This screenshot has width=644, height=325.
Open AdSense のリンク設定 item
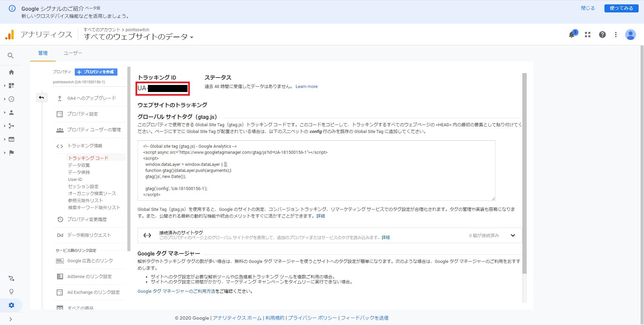pyautogui.click(x=89, y=276)
